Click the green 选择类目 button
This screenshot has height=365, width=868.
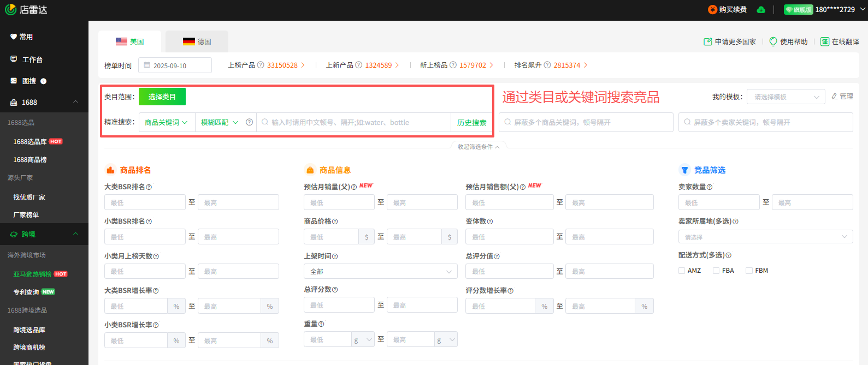point(162,97)
